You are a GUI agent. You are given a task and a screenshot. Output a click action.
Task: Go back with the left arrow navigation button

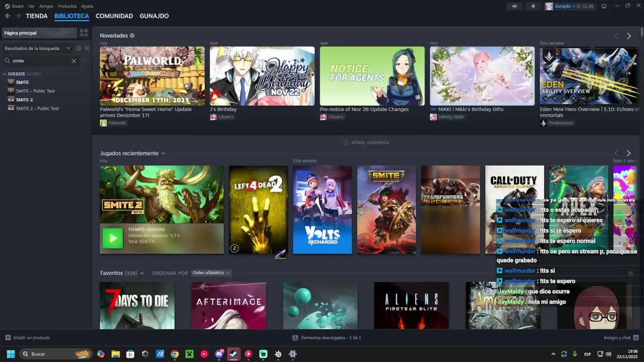(8, 16)
